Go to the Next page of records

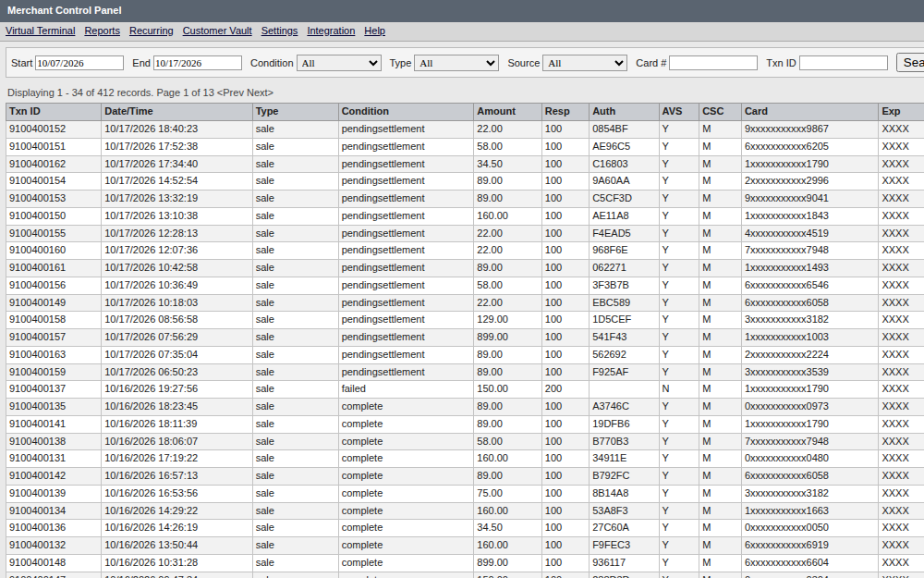point(260,92)
